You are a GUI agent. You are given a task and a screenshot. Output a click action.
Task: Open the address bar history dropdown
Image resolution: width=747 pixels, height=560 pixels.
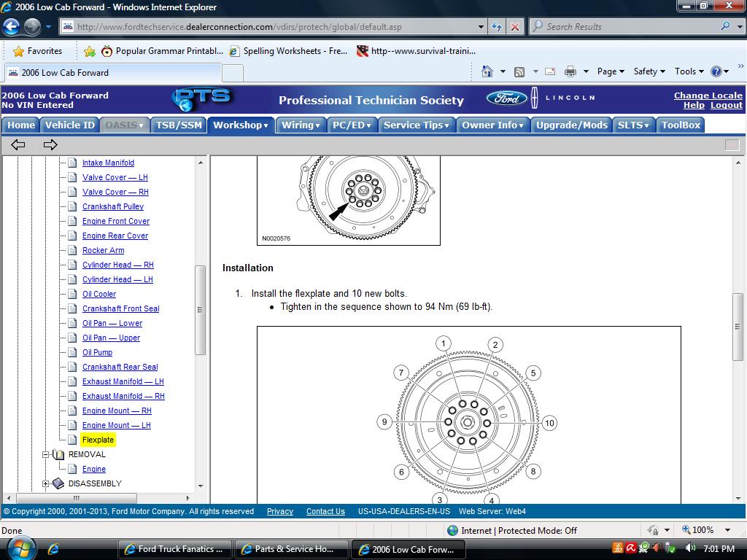pos(481,27)
